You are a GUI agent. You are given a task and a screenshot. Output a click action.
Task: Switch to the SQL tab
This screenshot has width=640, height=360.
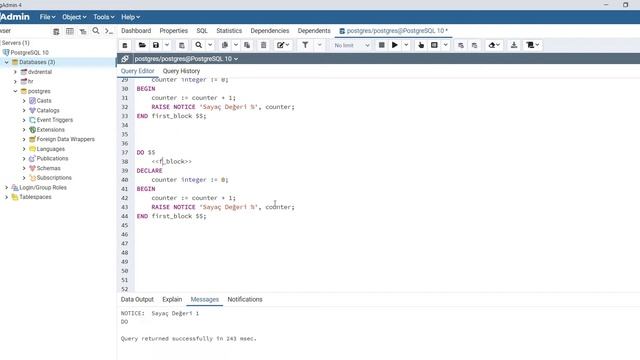point(202,31)
